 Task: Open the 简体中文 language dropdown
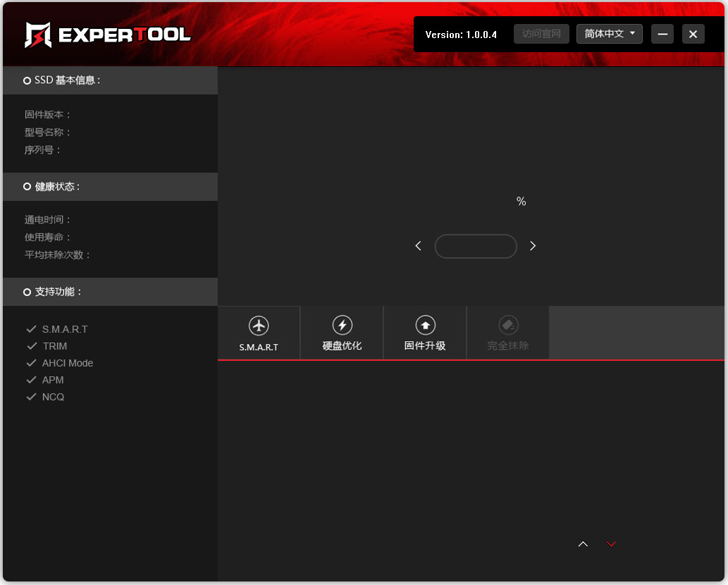click(609, 33)
